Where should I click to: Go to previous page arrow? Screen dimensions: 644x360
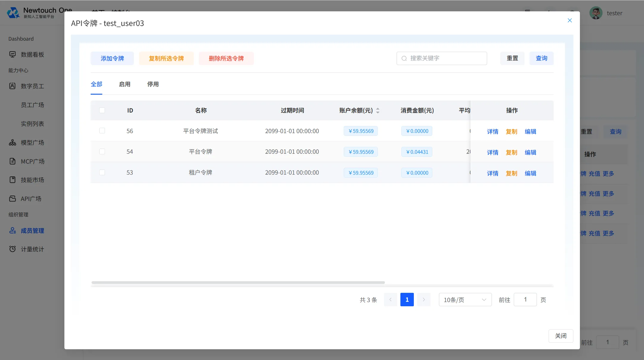(x=391, y=299)
